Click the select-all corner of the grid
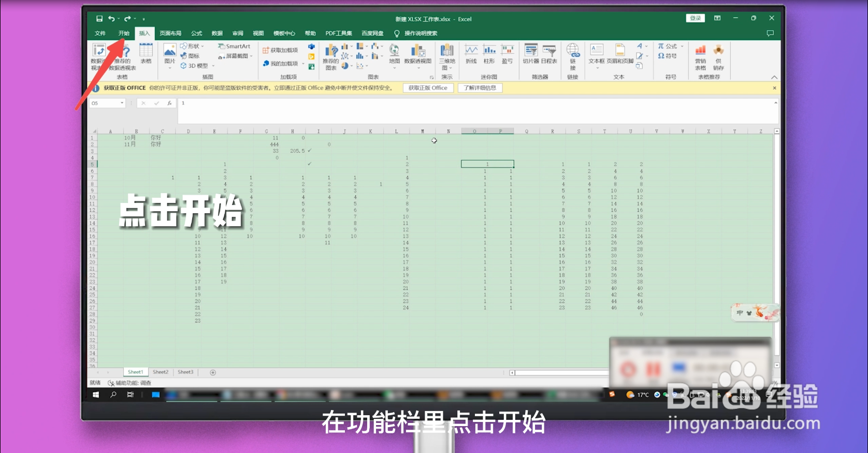 (x=94, y=131)
